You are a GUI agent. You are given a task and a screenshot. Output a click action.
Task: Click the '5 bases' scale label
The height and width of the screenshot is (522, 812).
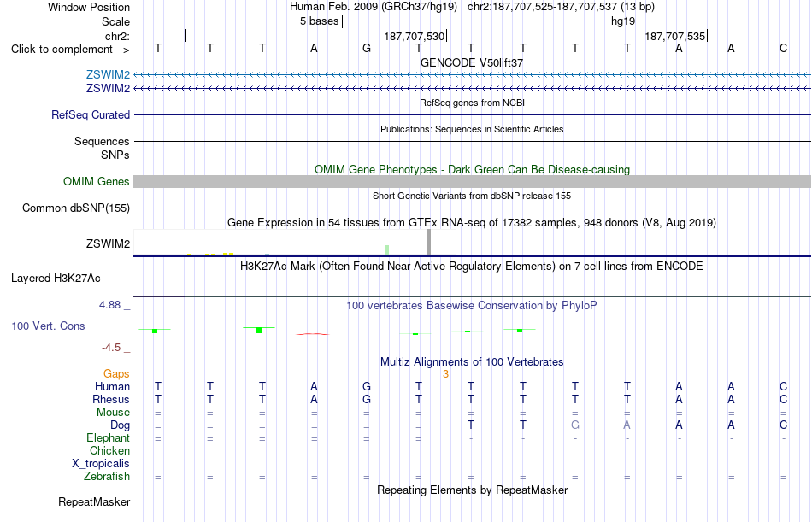click(x=319, y=21)
